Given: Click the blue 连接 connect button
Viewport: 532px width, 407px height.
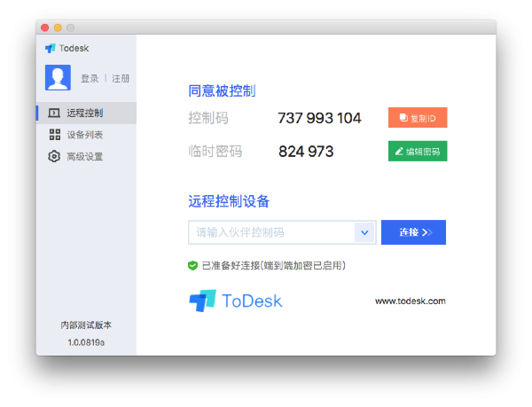Looking at the screenshot, I should tap(413, 232).
